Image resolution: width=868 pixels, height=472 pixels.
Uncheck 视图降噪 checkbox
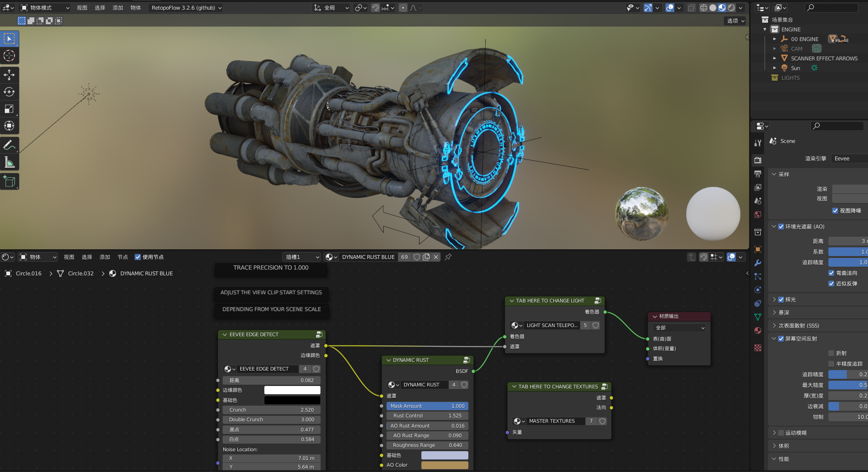click(x=835, y=211)
